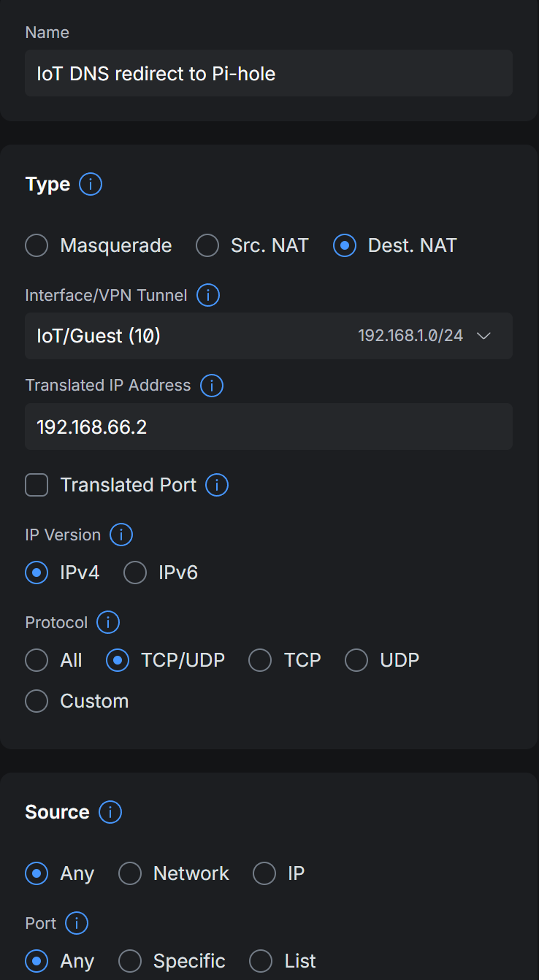539x980 pixels.
Task: Set protocol to TCP only
Action: [x=260, y=660]
